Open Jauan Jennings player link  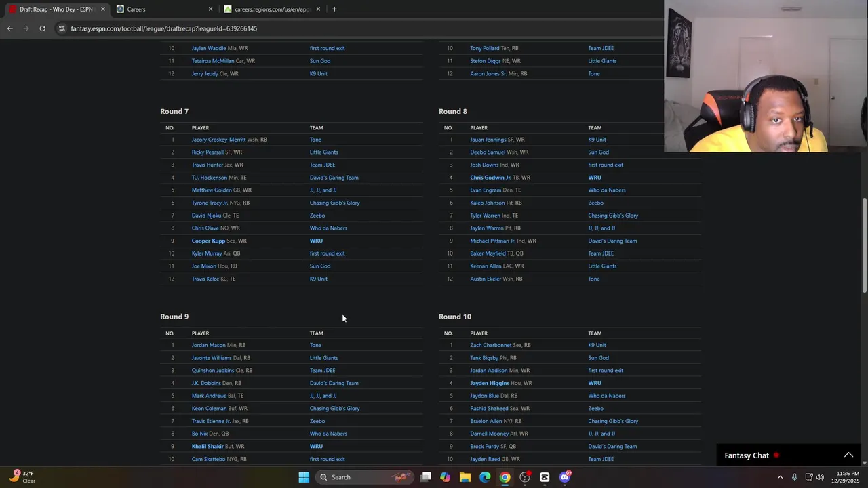(488, 140)
